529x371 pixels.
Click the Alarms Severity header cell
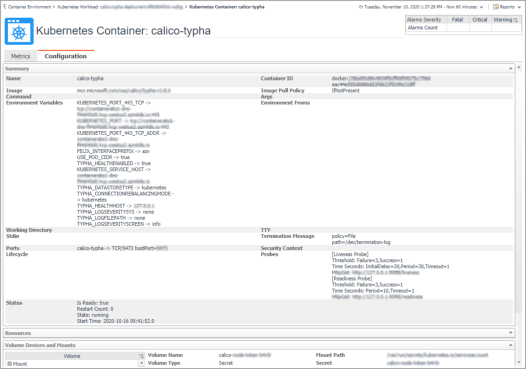424,20
